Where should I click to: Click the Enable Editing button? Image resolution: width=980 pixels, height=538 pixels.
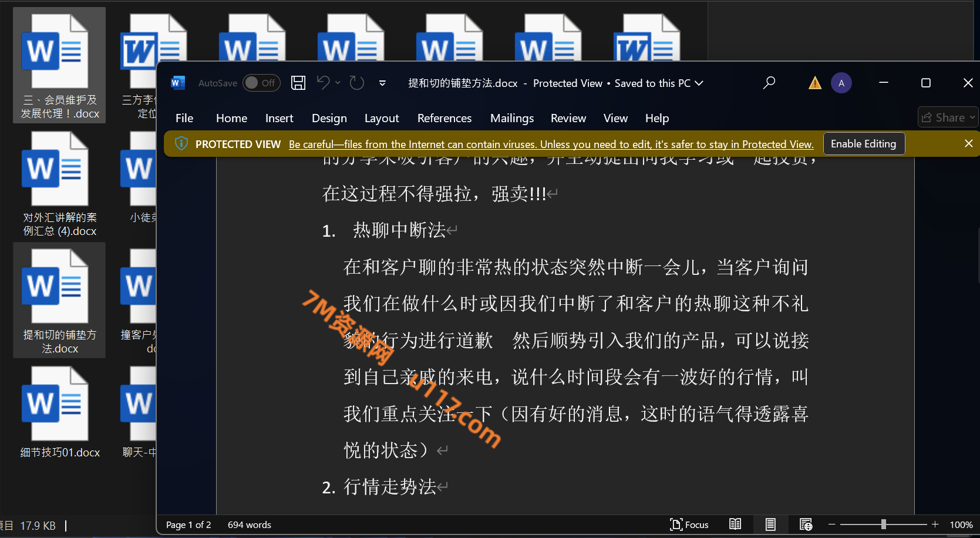(x=863, y=144)
